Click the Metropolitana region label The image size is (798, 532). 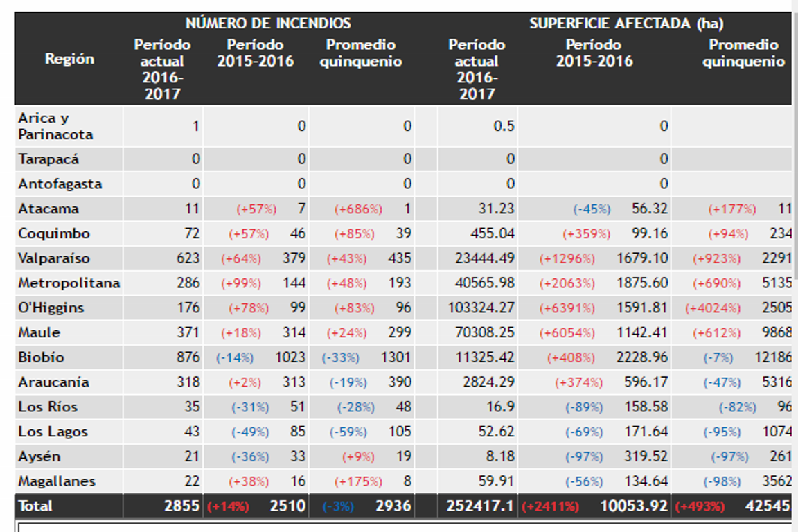pos(69,283)
